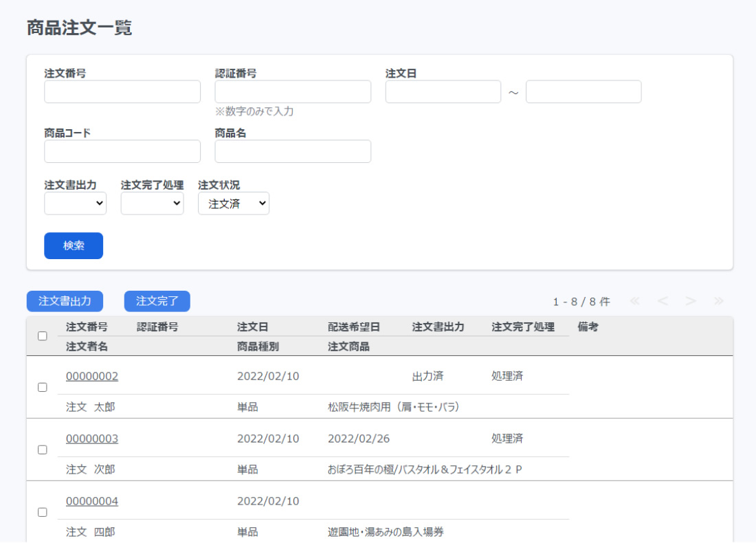Open order 00000004 link
This screenshot has width=756, height=554.
(92, 501)
